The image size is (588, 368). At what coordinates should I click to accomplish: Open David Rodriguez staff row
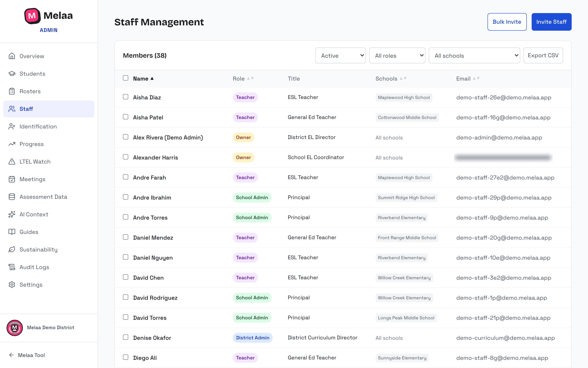click(343, 298)
